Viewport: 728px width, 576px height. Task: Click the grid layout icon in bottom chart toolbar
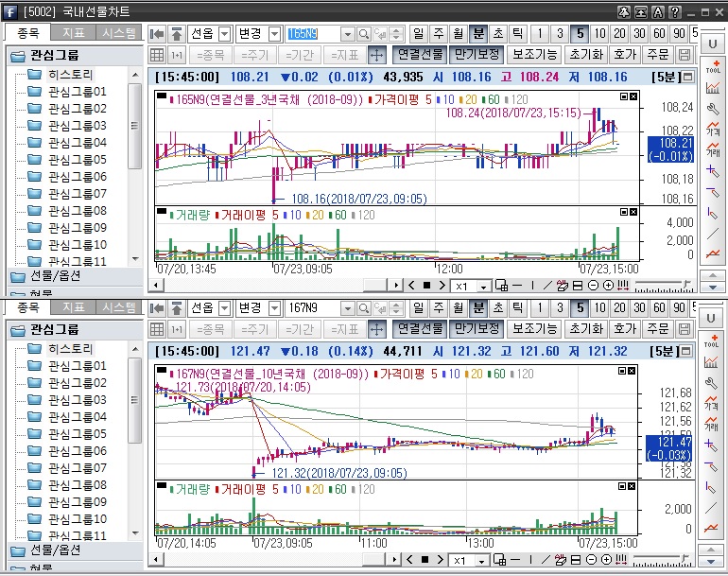point(157,328)
